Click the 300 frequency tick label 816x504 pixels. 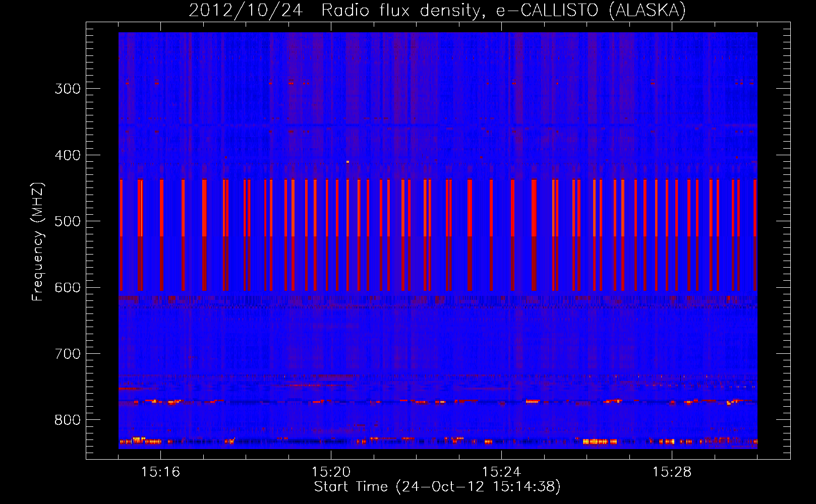(68, 89)
